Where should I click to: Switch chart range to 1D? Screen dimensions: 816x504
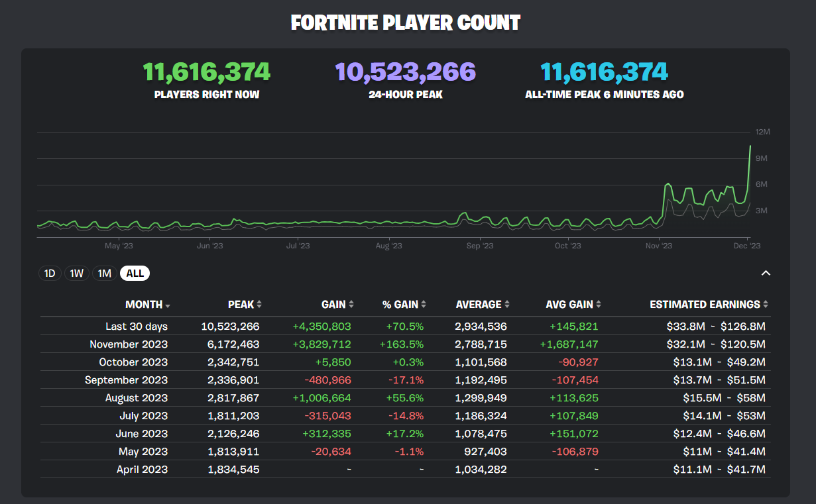point(50,273)
